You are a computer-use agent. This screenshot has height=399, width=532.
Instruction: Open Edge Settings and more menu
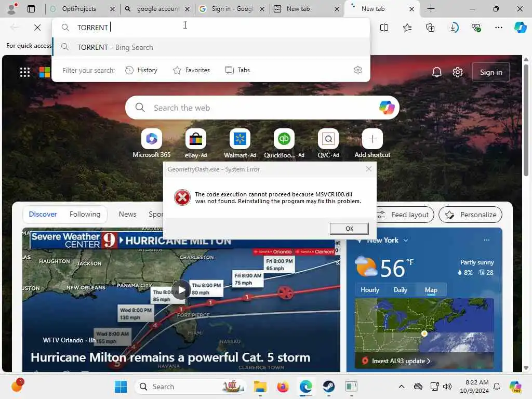[498, 28]
